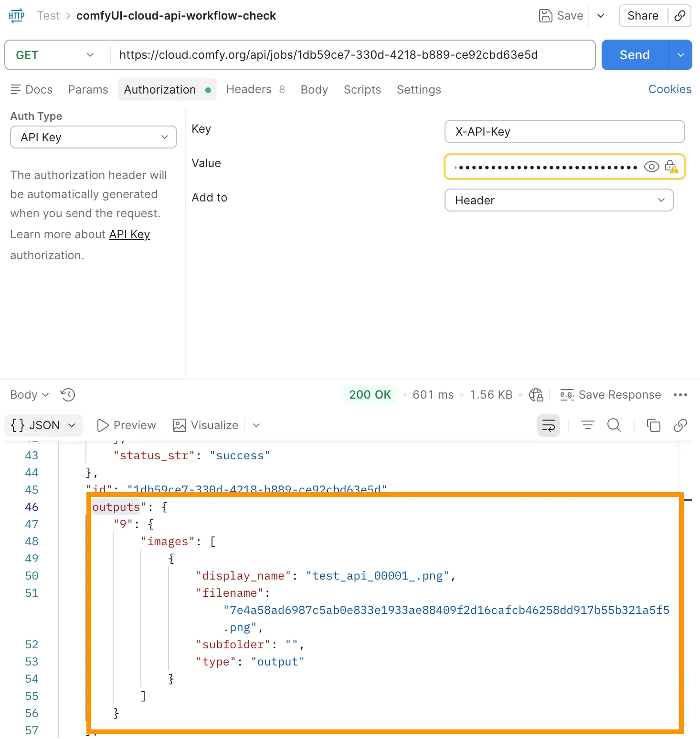The width and height of the screenshot is (700, 739).
Task: Click the "images" key in JSON
Action: pos(168,541)
